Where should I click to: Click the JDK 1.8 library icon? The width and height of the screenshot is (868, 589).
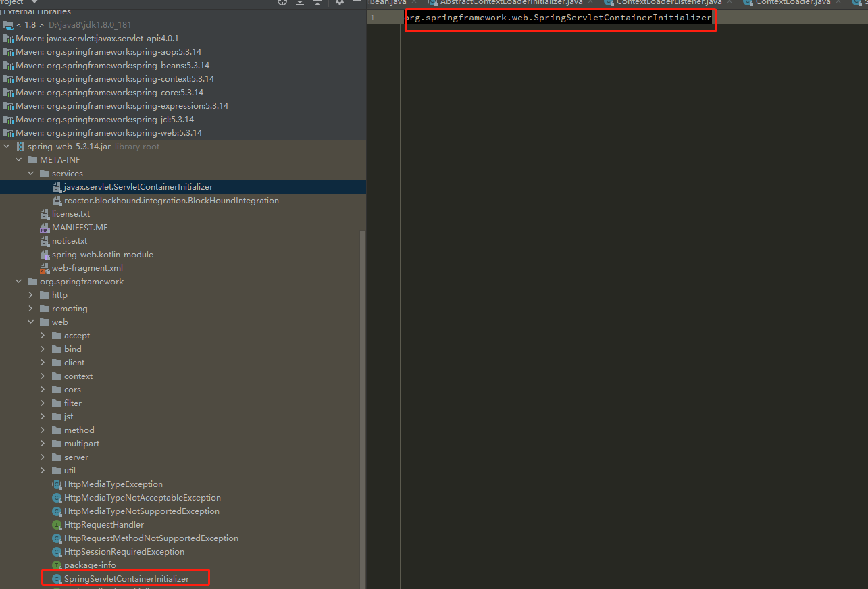(8, 25)
